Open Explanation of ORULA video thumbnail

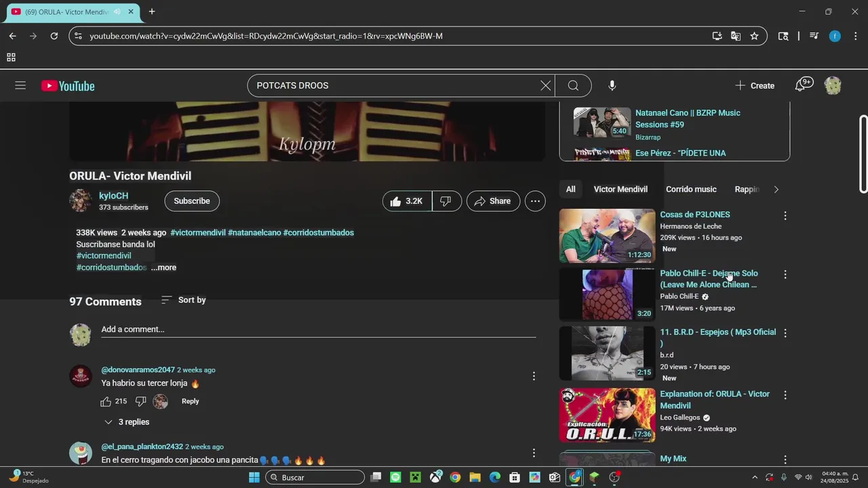point(607,415)
